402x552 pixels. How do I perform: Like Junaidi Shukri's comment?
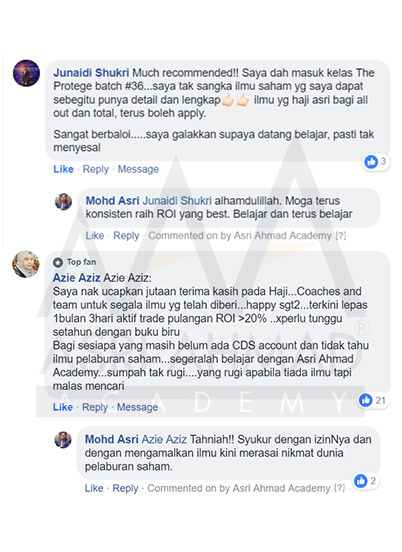[x=63, y=169]
